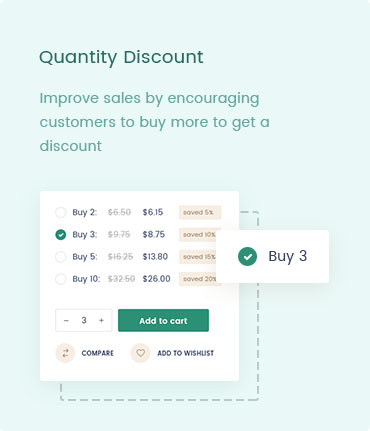Image resolution: width=370 pixels, height=431 pixels.
Task: Click the quantity field showing 3
Action: [x=84, y=320]
